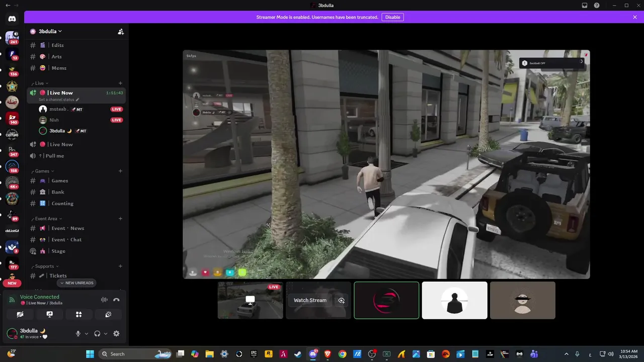The height and width of the screenshot is (362, 644).
Task: Add a channel to the Games category
Action: point(120,171)
